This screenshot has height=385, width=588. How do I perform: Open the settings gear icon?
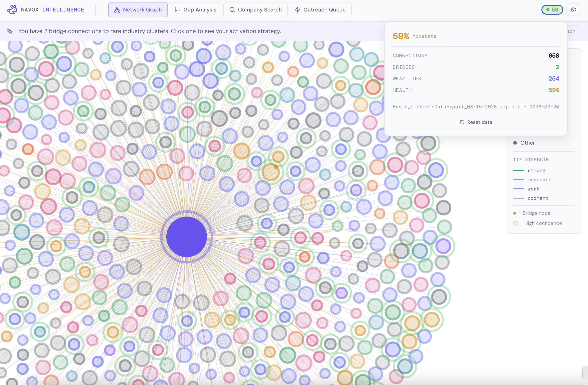573,10
